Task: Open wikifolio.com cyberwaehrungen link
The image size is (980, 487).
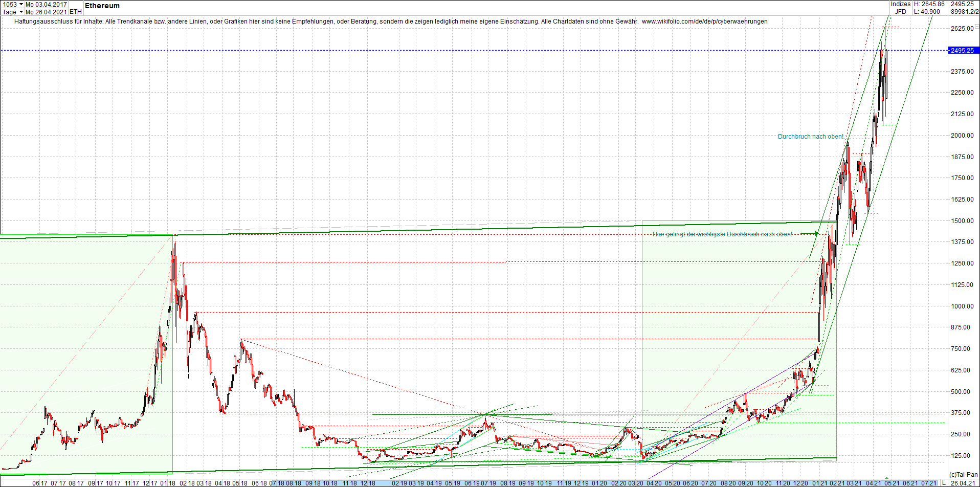Action: [705, 21]
